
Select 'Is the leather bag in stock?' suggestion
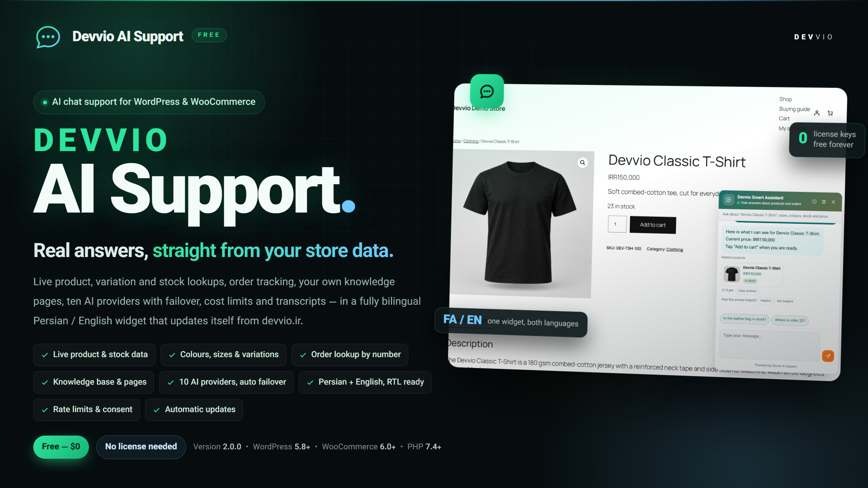(x=745, y=319)
